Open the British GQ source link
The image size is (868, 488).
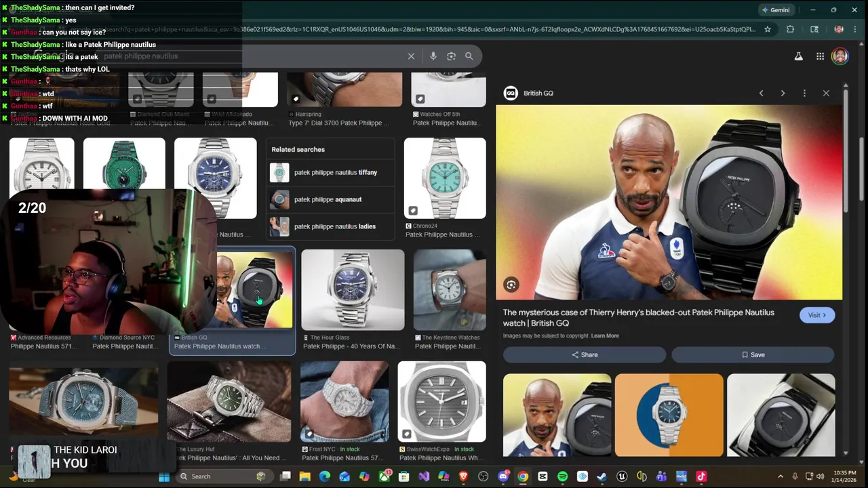click(529, 94)
